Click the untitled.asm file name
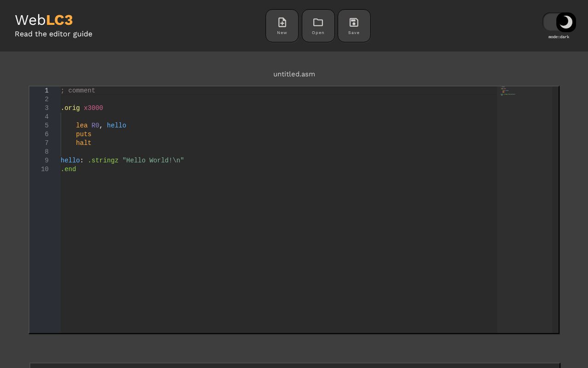Image resolution: width=588 pixels, height=368 pixels. tap(294, 74)
